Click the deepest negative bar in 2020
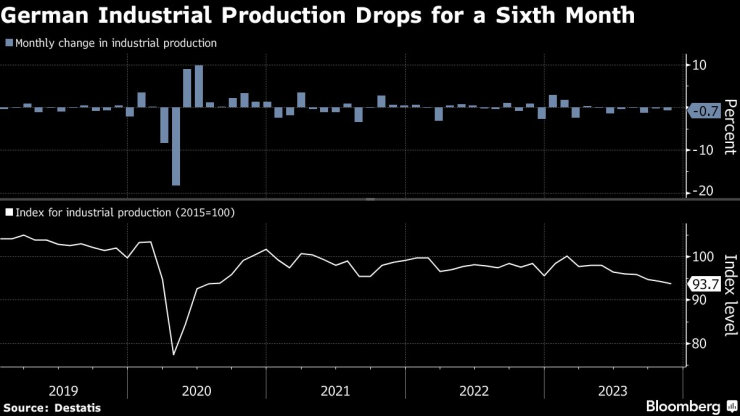This screenshot has width=740, height=416. click(x=176, y=146)
